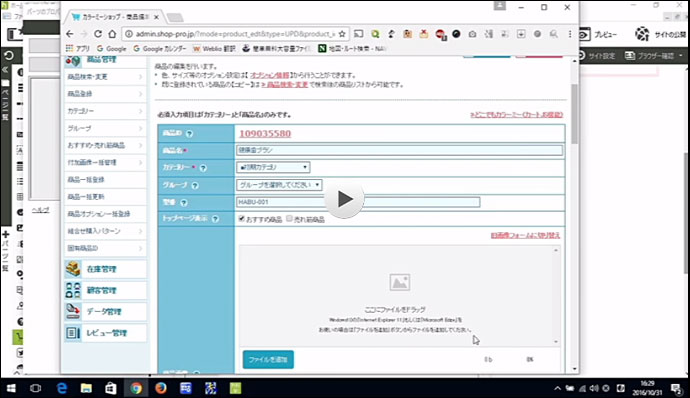Image resolution: width=690 pixels, height=398 pixels.
Task: Show help for the カテゴリー row
Action: [x=203, y=168]
